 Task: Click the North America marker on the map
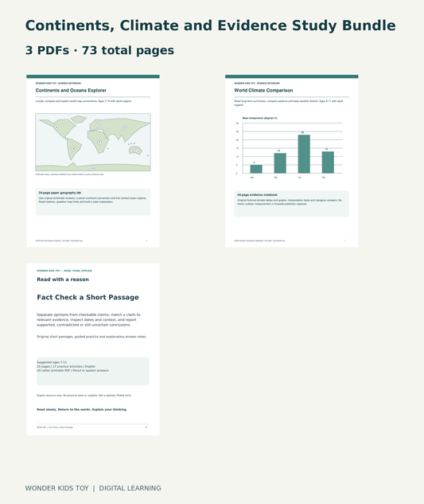tap(56, 127)
